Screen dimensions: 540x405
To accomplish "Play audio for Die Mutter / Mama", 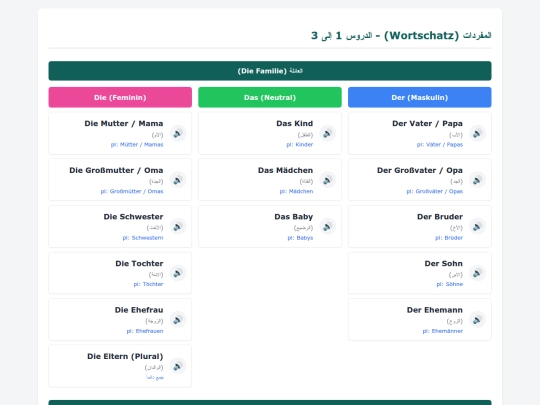I will coord(178,133).
